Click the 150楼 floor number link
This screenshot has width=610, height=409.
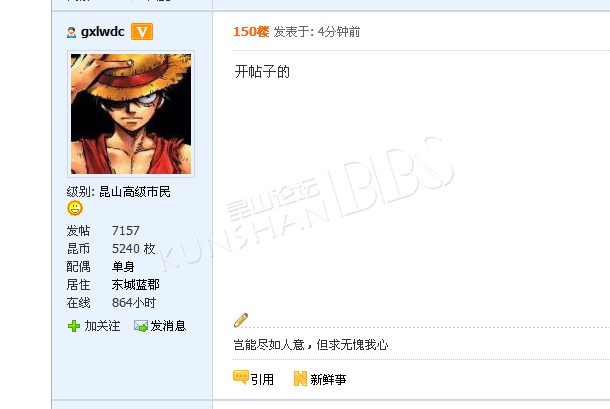tap(251, 32)
